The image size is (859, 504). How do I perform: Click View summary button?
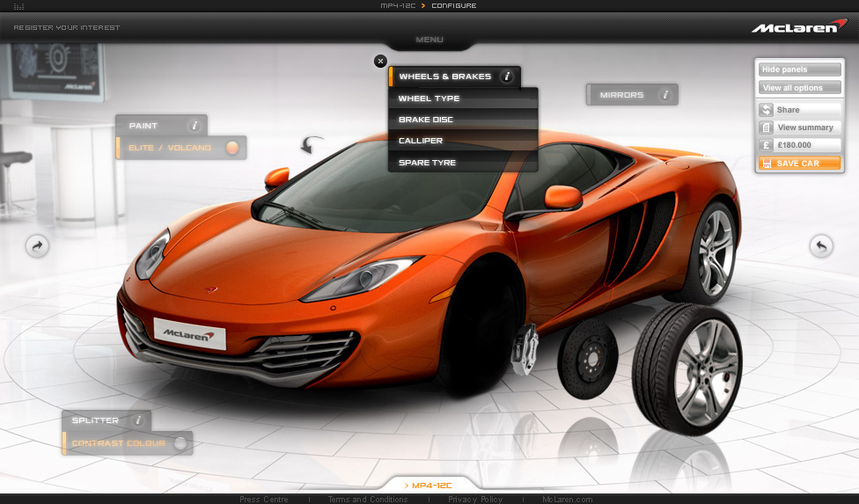click(x=799, y=128)
